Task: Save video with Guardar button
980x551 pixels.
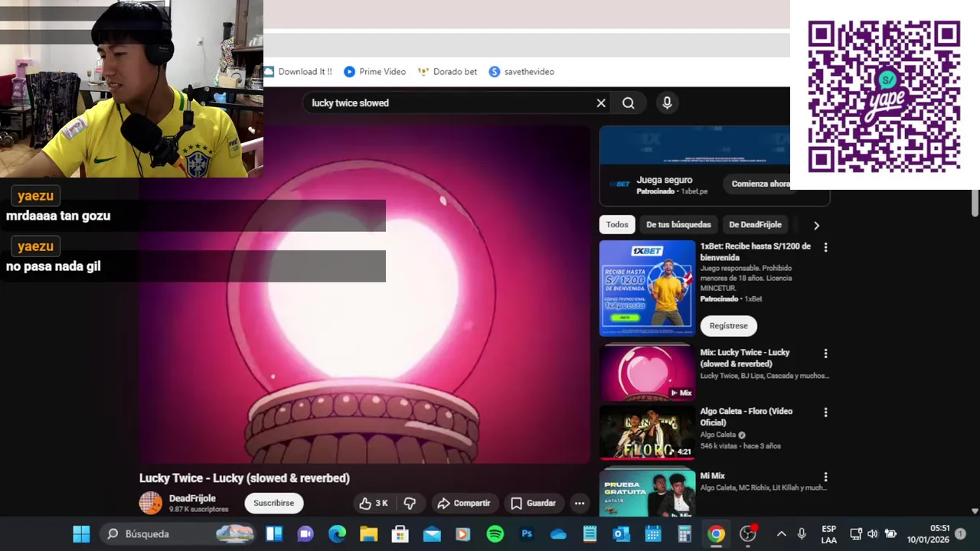Action: pyautogui.click(x=534, y=503)
